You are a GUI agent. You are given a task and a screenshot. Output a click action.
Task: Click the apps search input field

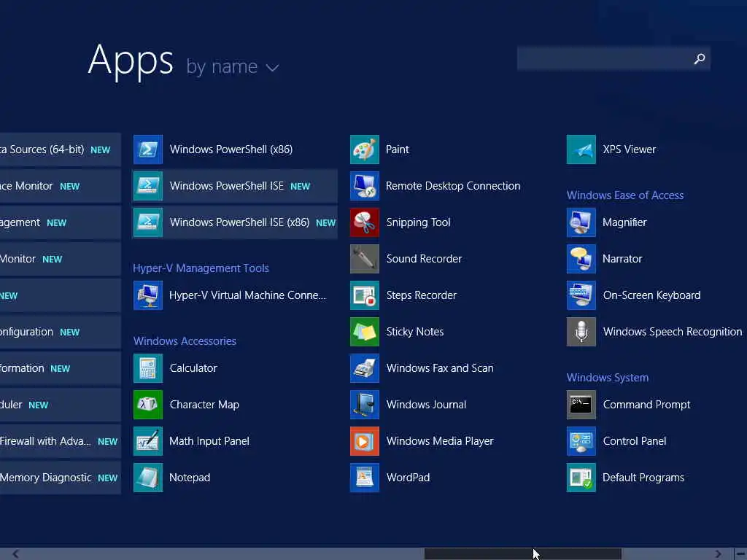[614, 58]
